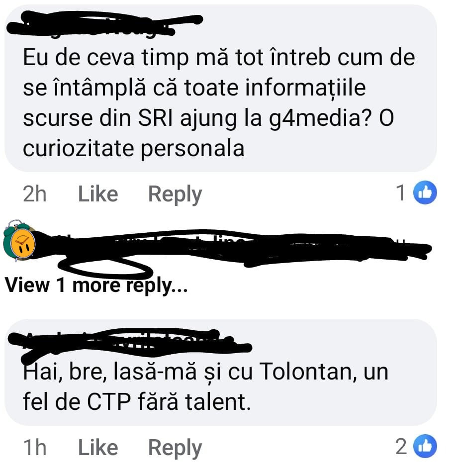This screenshot has height=476, width=455.
Task: Select the comment bubble mentioning g4media
Action: (x=221, y=89)
